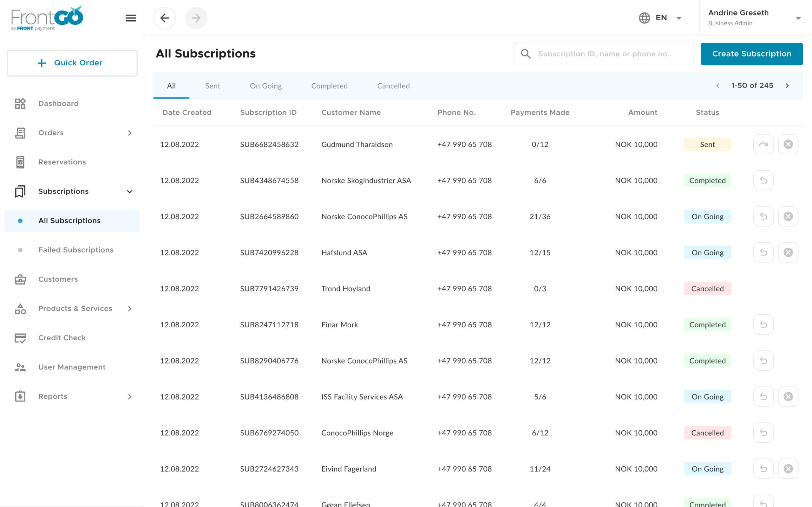The image size is (812, 507).
Task: Open the Reservations section
Action: tap(62, 162)
